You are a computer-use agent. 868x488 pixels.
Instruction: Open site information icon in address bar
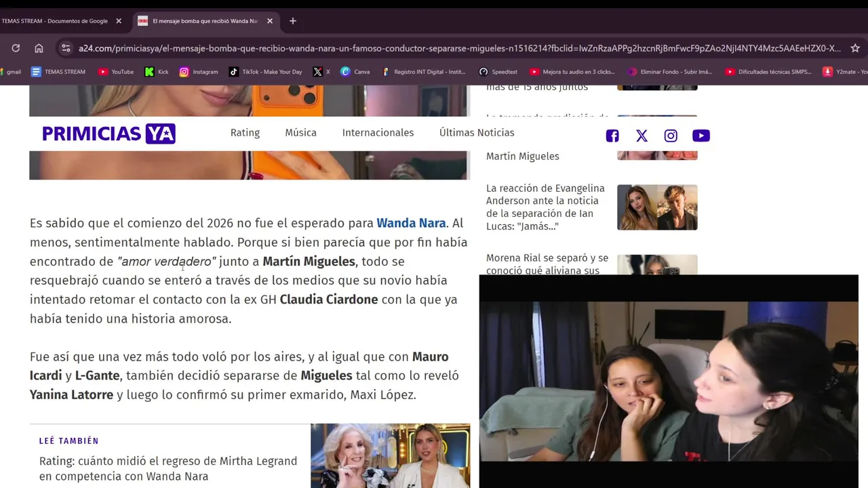coord(66,48)
